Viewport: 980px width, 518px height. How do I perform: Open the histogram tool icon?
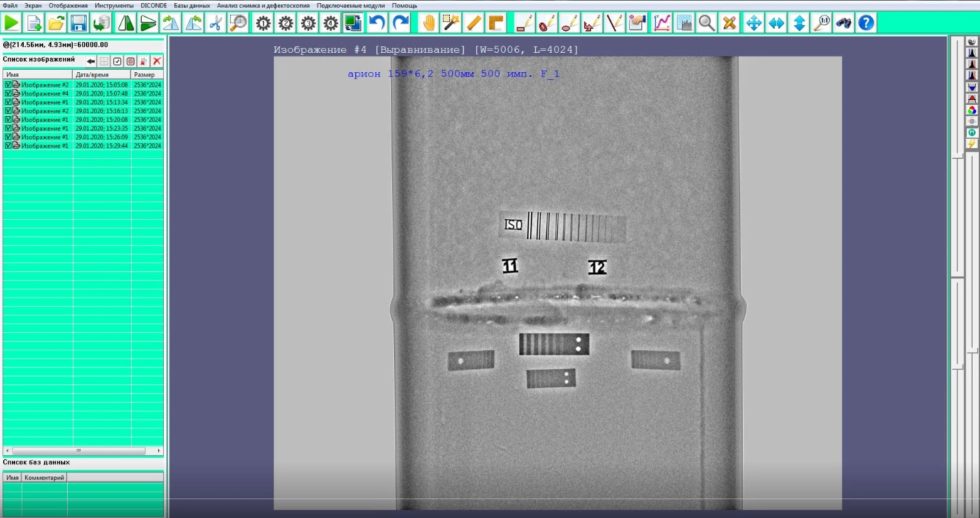[x=684, y=23]
